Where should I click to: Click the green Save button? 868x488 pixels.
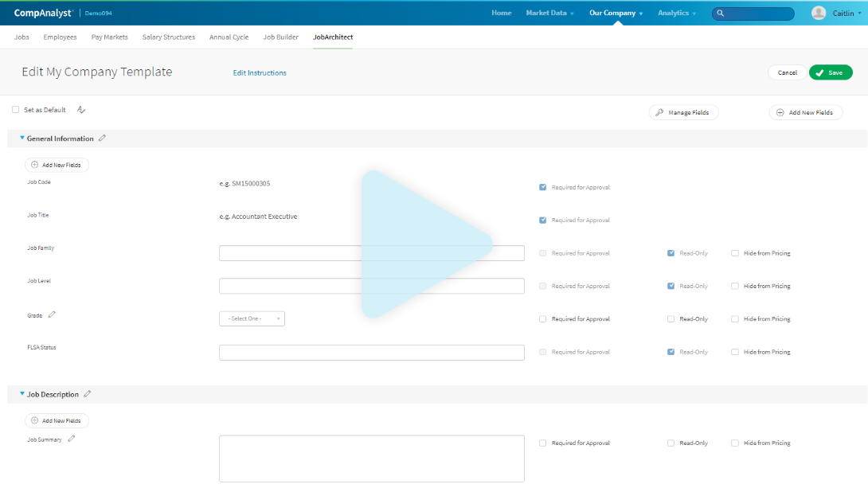pyautogui.click(x=831, y=72)
